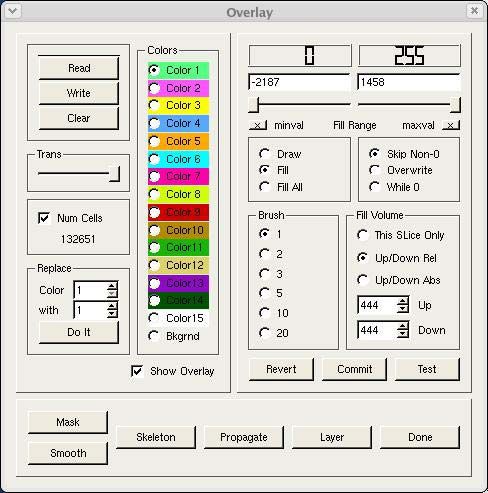Click the minval range slider handle
Viewport: 488px width, 493px height.
click(x=253, y=105)
